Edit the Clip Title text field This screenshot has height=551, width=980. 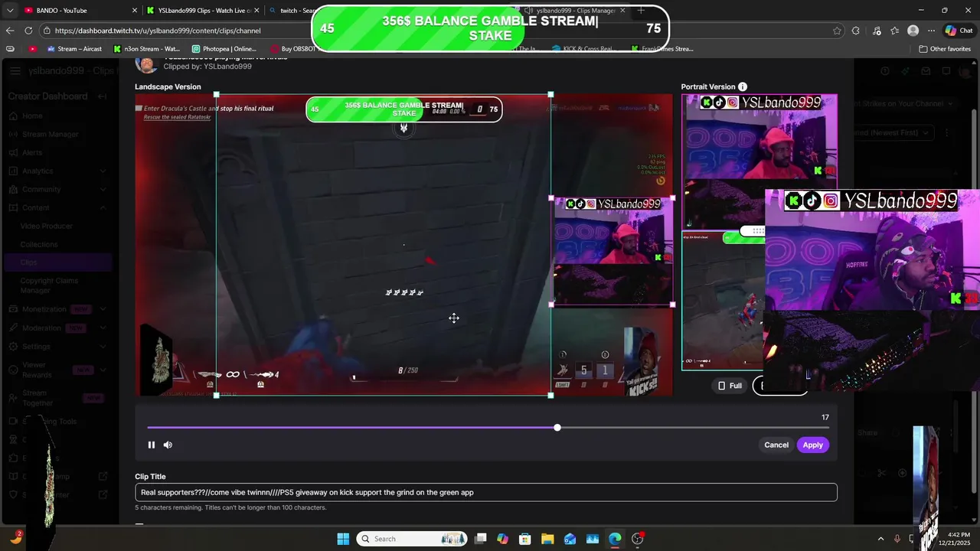pos(486,492)
